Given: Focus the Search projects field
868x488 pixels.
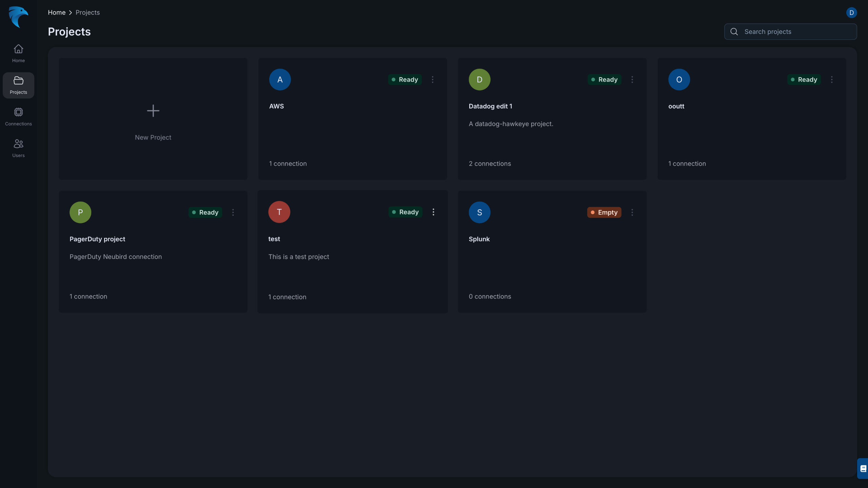Looking at the screenshot, I should pos(797,32).
